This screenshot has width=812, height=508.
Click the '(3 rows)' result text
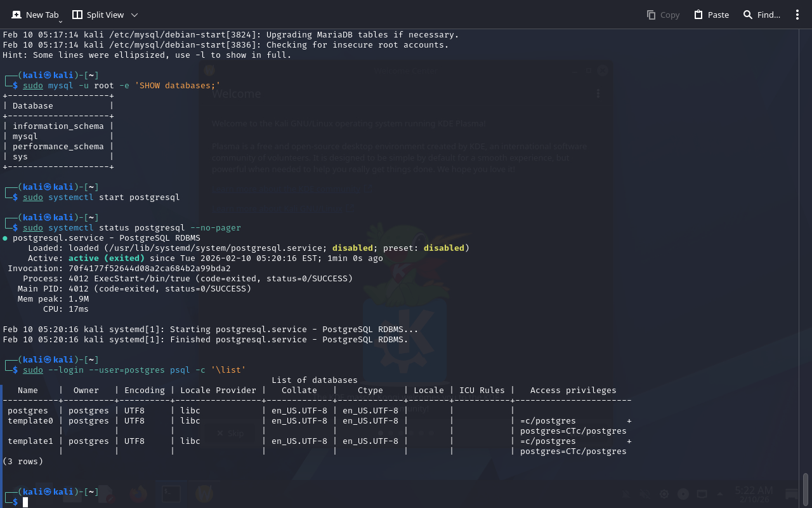tap(23, 462)
